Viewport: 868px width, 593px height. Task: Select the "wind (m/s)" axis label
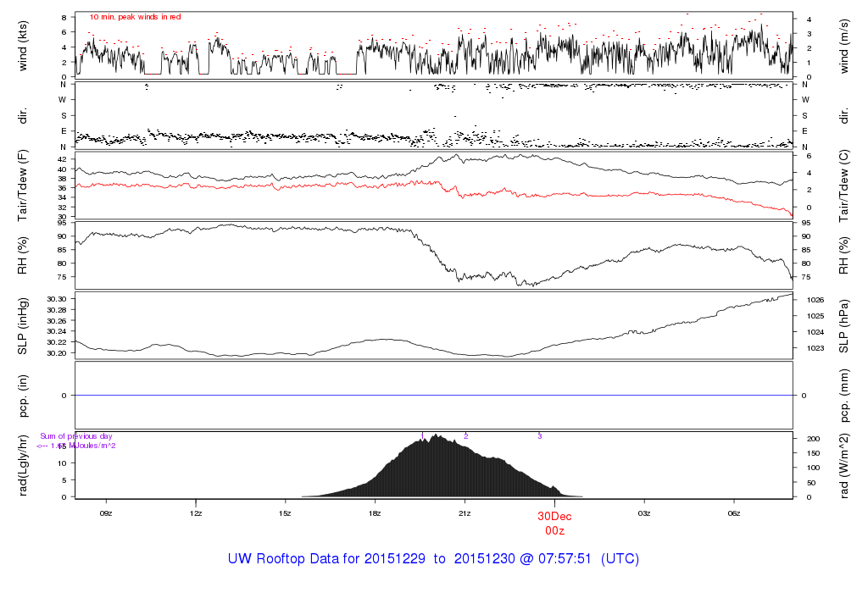(x=845, y=45)
